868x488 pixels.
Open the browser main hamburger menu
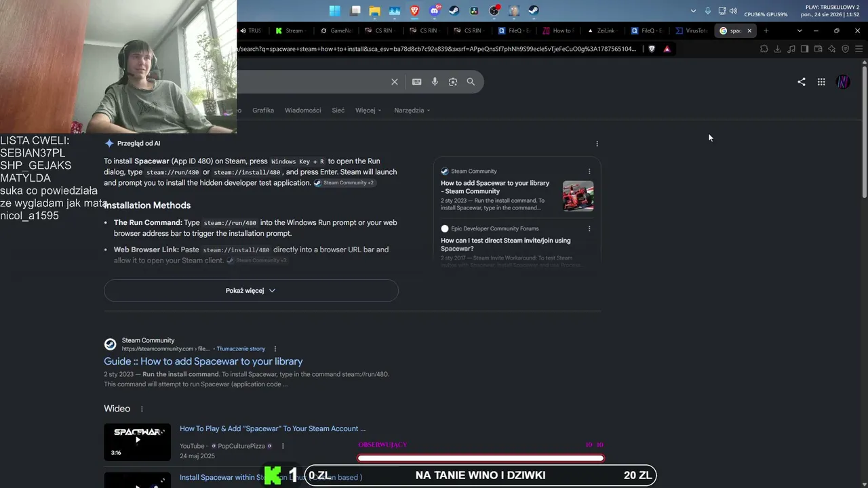click(859, 49)
